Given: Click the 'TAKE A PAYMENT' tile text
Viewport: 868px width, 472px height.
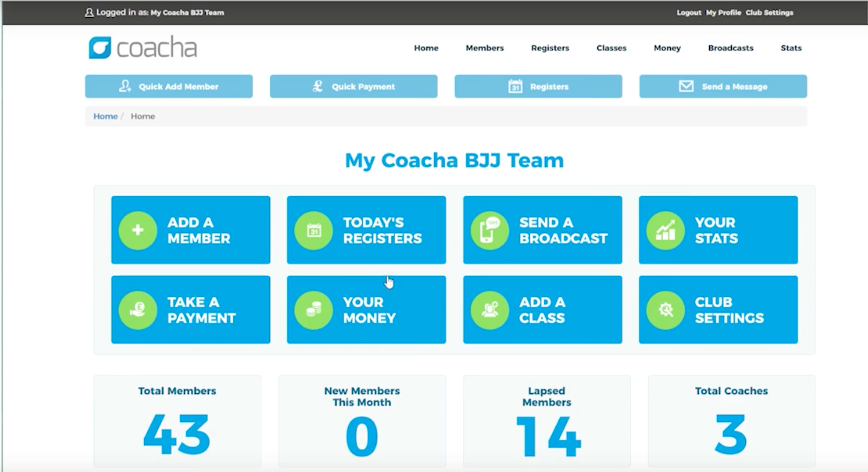Looking at the screenshot, I should click(201, 310).
